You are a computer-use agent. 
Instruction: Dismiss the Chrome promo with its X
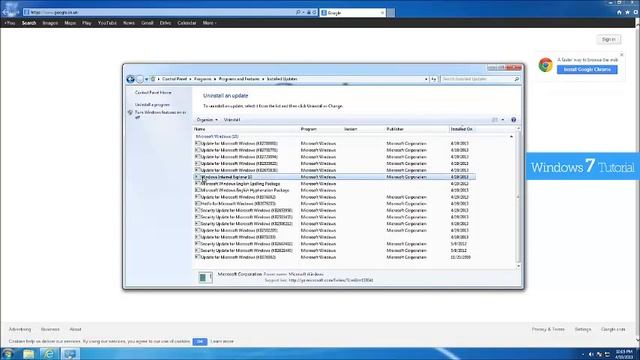pyautogui.click(x=621, y=55)
